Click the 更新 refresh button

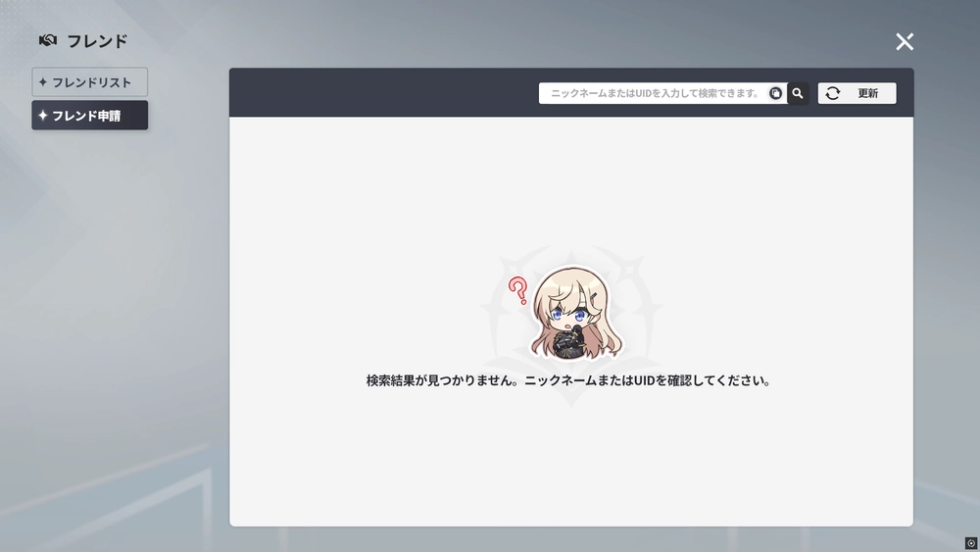[857, 93]
